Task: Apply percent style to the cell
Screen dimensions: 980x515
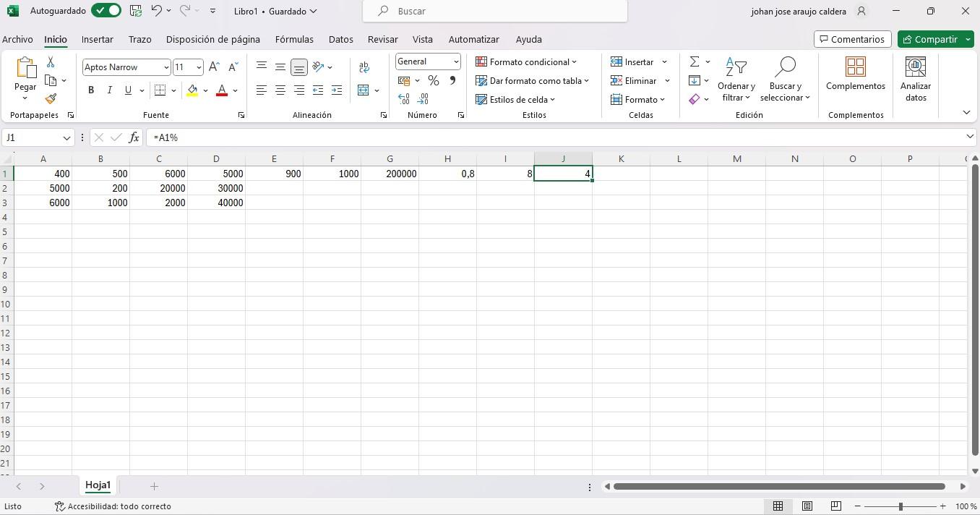Action: [x=433, y=80]
